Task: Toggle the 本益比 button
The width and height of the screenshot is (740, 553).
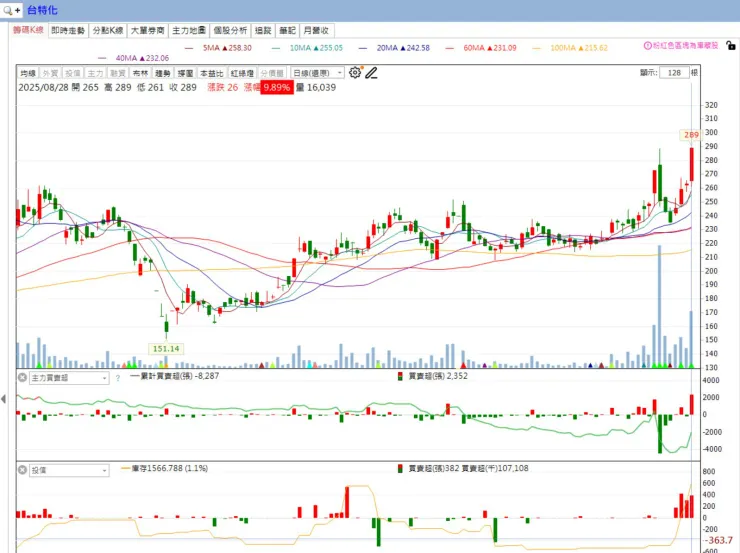Action: (211, 73)
